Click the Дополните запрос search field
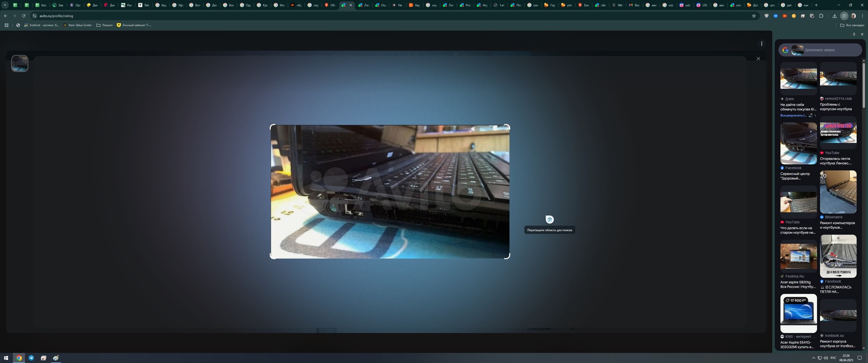 826,50
